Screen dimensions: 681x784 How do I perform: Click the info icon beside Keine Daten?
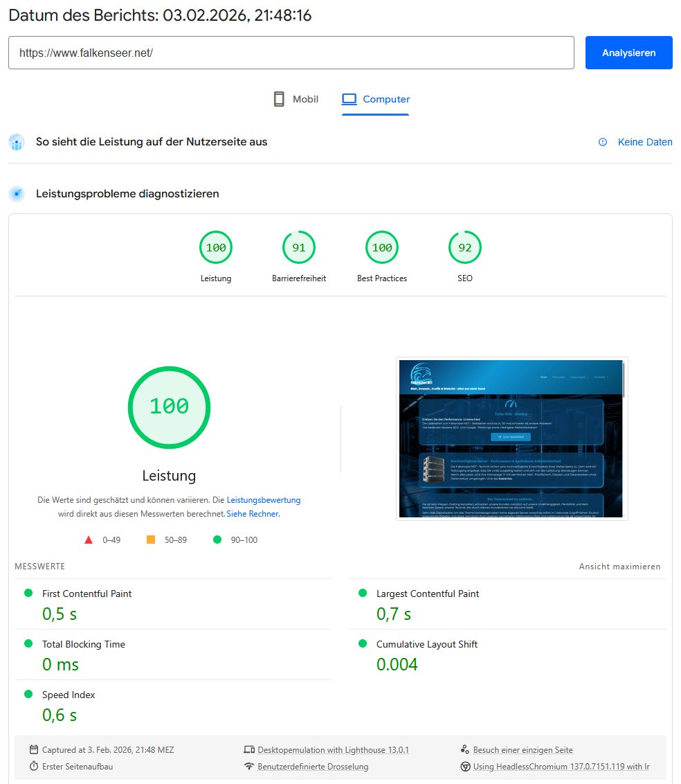coord(603,142)
